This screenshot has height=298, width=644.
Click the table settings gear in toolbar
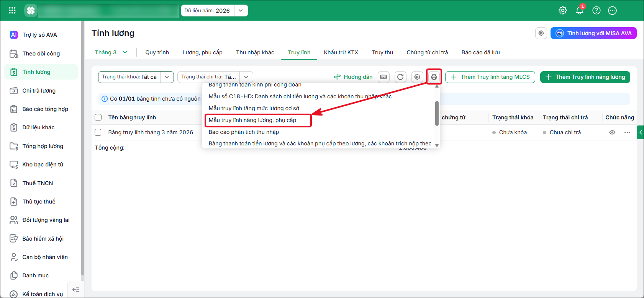(417, 77)
